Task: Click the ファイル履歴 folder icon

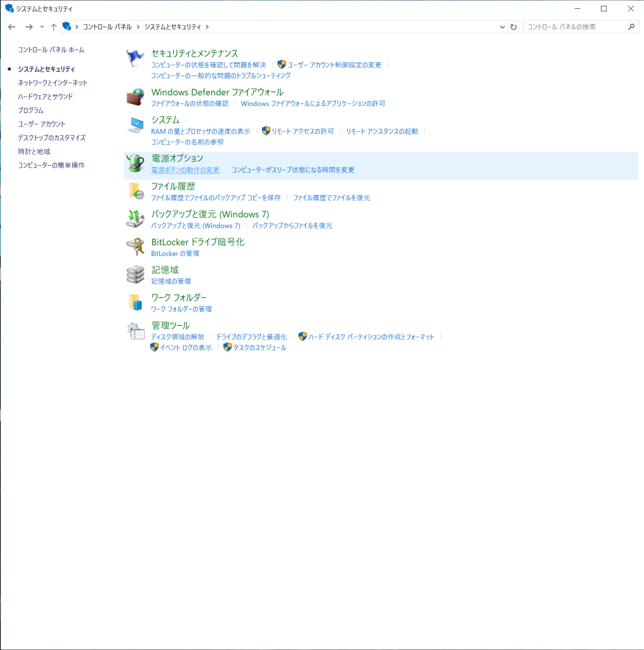Action: pyautogui.click(x=135, y=191)
